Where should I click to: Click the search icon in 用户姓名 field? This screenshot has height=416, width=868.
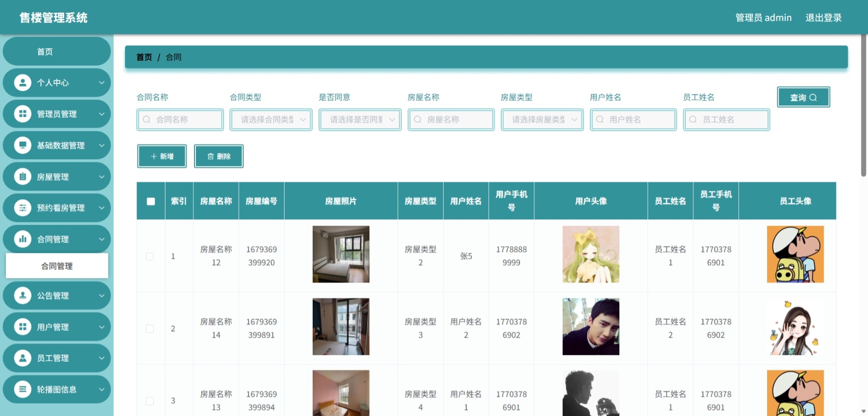pos(600,119)
